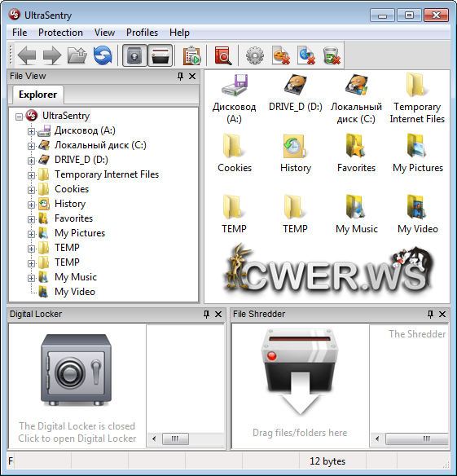Pin the Digital Locker panel

206,314
